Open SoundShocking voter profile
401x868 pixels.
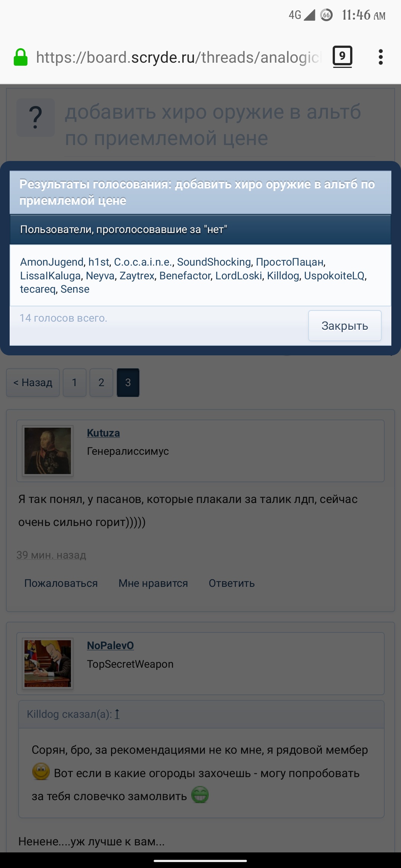coord(214,262)
